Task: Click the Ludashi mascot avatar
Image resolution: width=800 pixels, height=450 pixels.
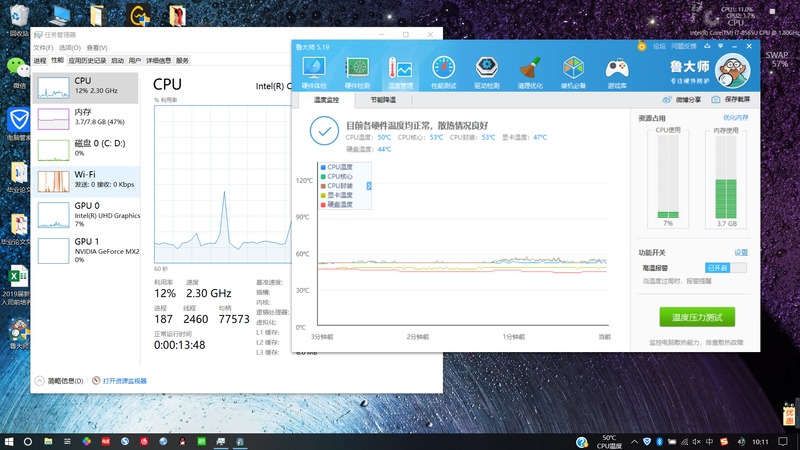Action: click(x=733, y=71)
